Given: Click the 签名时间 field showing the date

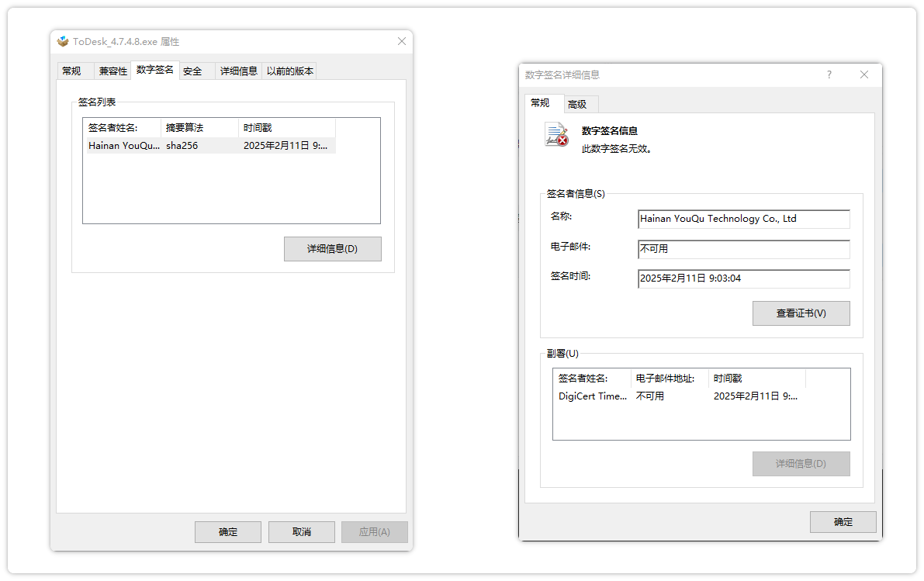Looking at the screenshot, I should pyautogui.click(x=743, y=278).
